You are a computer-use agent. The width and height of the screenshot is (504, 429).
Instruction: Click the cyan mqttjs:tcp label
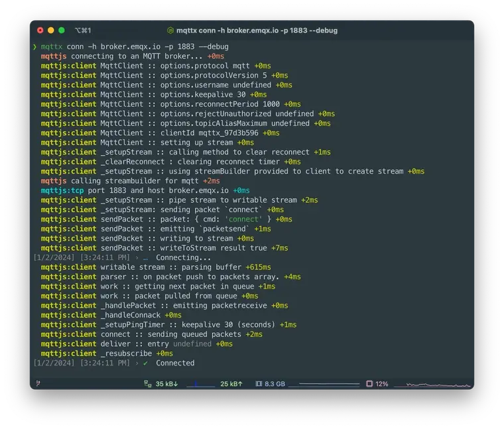tap(62, 190)
